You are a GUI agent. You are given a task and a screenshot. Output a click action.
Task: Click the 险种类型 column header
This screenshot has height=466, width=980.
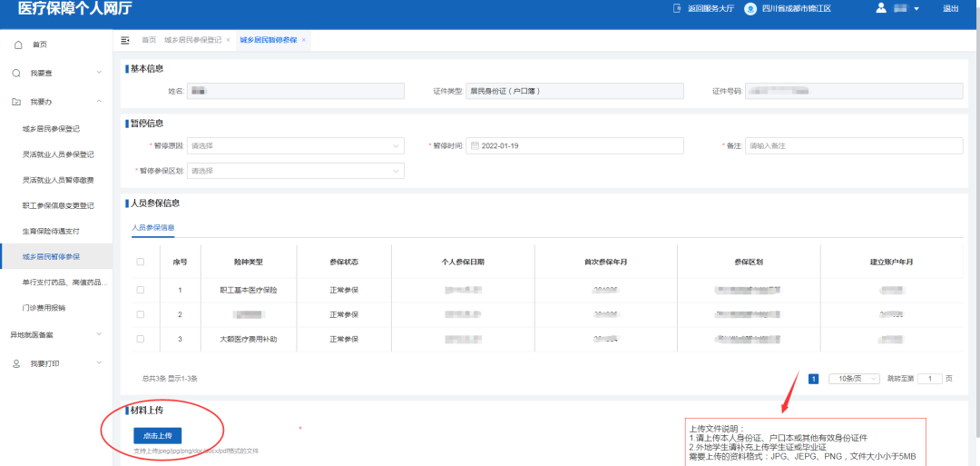pyautogui.click(x=249, y=262)
